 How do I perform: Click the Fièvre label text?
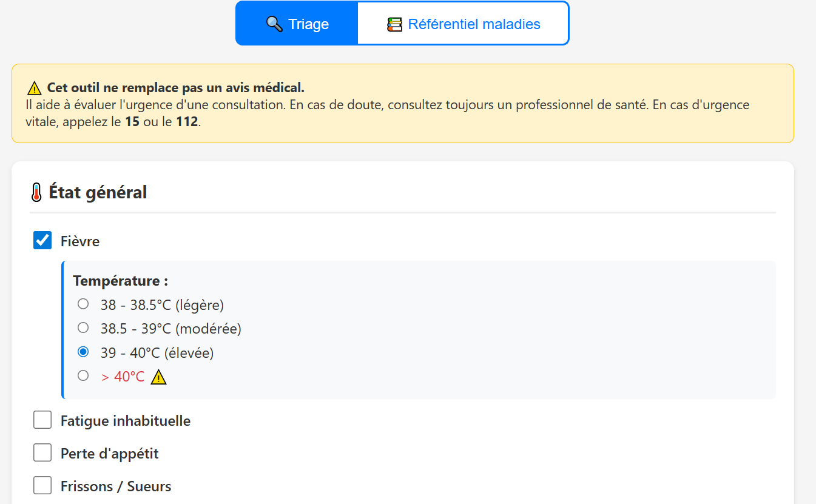[79, 241]
